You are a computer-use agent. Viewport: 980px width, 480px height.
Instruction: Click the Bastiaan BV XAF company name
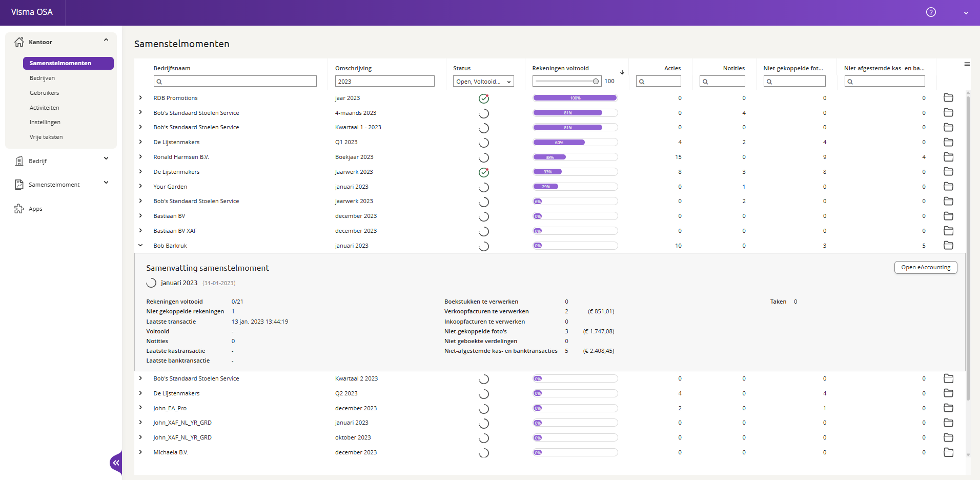tap(175, 231)
